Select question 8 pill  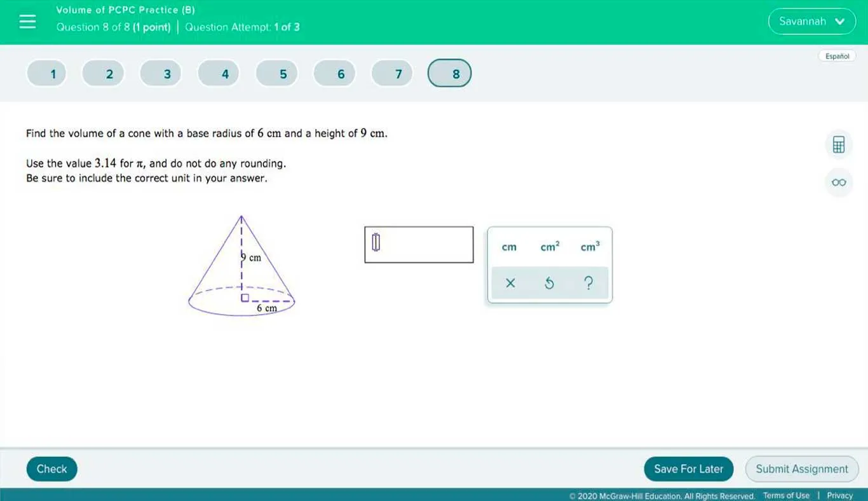point(456,74)
